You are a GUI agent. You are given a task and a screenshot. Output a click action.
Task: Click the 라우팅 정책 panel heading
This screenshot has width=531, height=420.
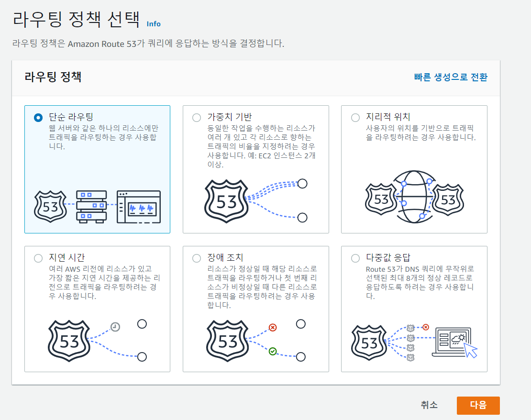tap(53, 77)
